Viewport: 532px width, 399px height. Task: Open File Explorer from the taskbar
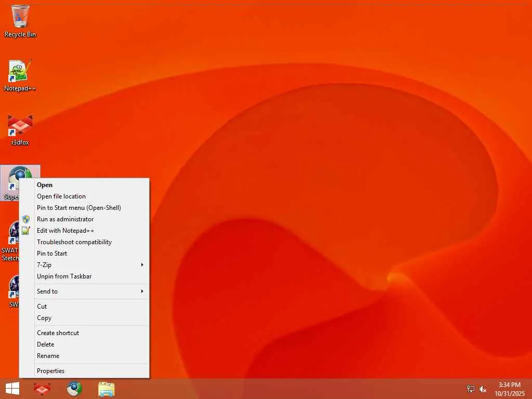(x=106, y=389)
